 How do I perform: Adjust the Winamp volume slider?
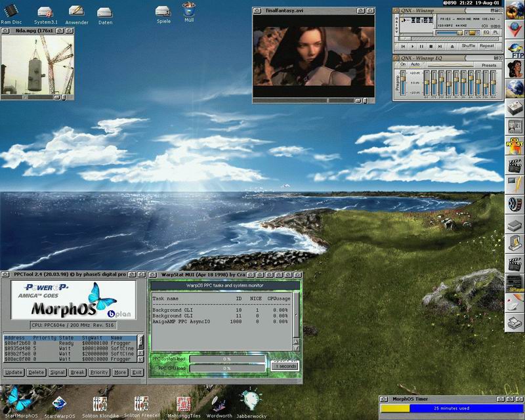[449, 33]
